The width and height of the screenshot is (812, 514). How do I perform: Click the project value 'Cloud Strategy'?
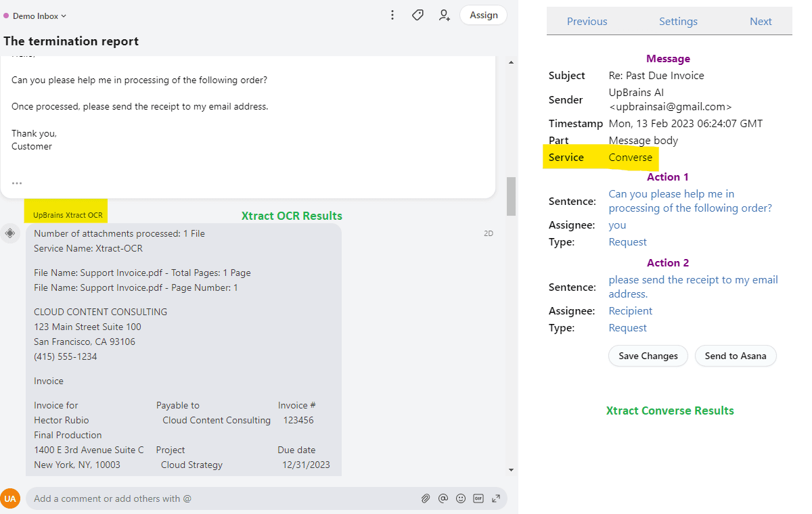(x=191, y=465)
